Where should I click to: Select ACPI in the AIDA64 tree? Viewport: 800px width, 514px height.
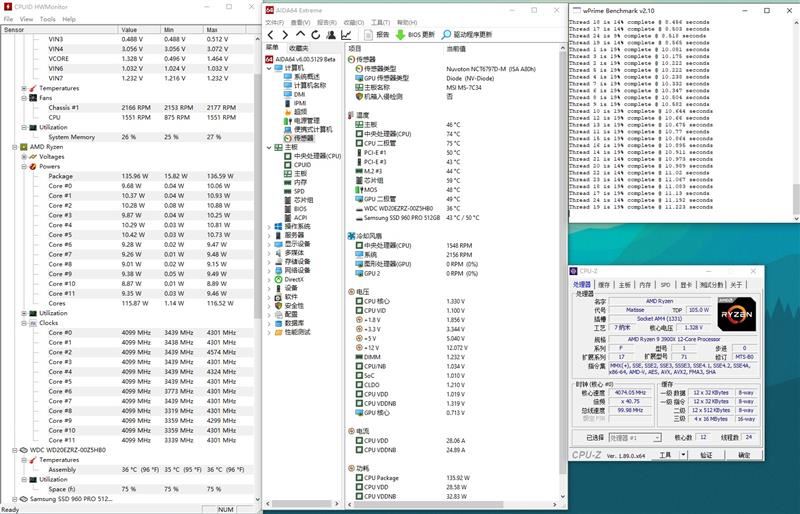pyautogui.click(x=295, y=217)
